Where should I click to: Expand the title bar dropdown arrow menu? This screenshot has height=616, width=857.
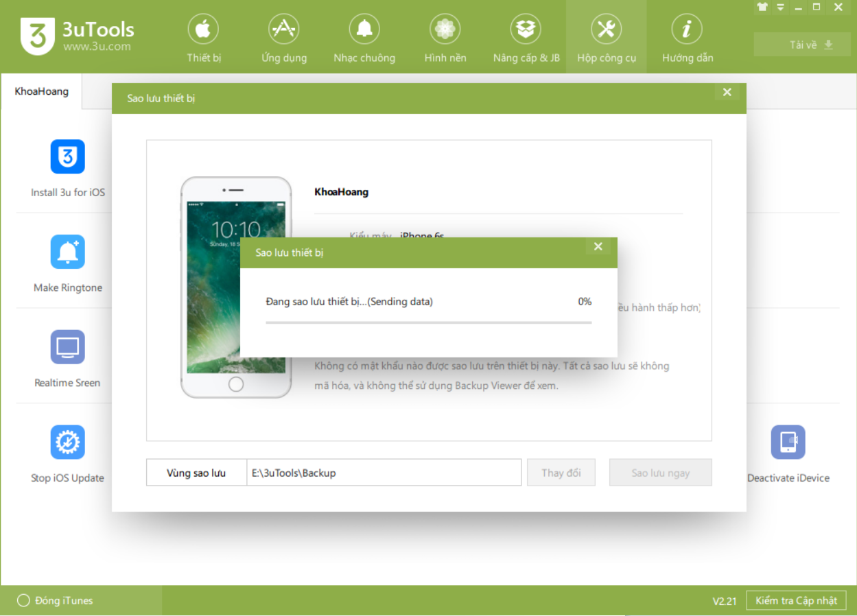(x=780, y=8)
